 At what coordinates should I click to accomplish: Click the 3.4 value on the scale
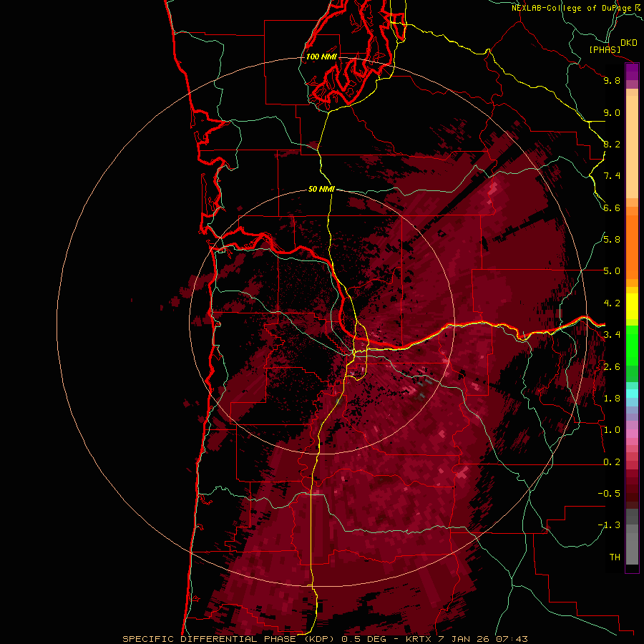point(612,335)
